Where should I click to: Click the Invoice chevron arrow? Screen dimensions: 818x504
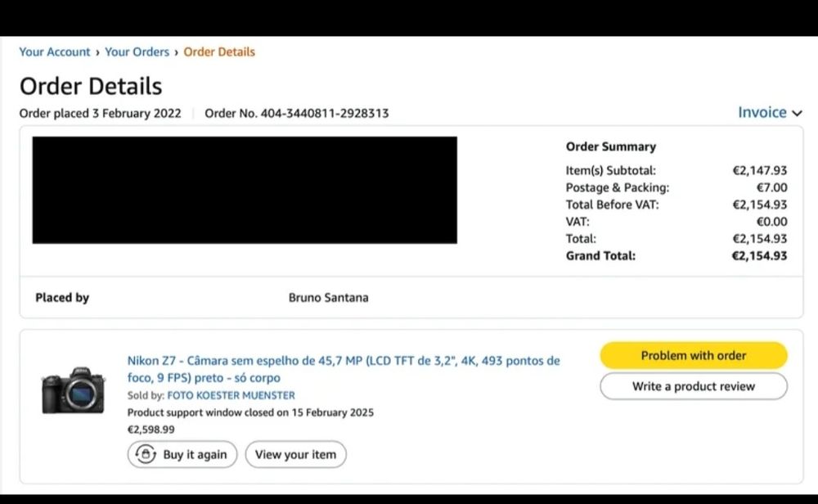pyautogui.click(x=797, y=114)
